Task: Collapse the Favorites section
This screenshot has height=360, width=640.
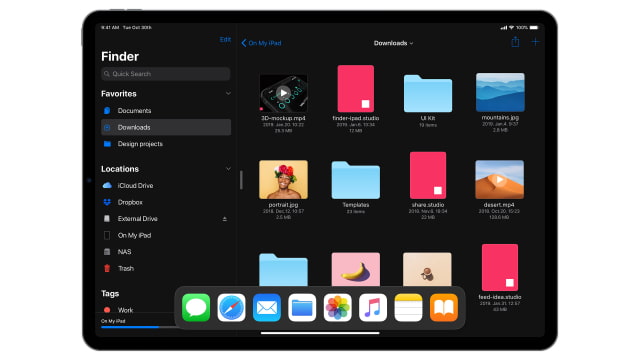Action: point(228,93)
